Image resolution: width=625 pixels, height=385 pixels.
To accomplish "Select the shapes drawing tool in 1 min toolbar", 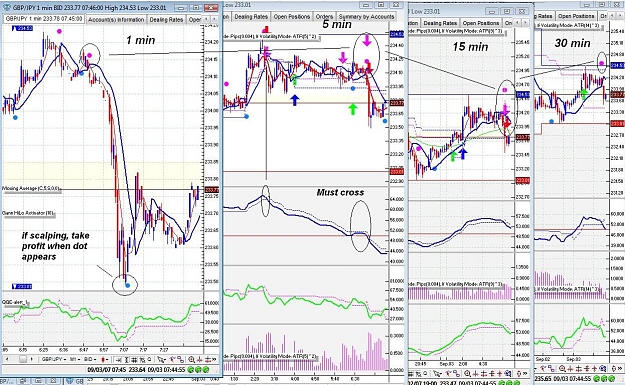I will point(181,359).
